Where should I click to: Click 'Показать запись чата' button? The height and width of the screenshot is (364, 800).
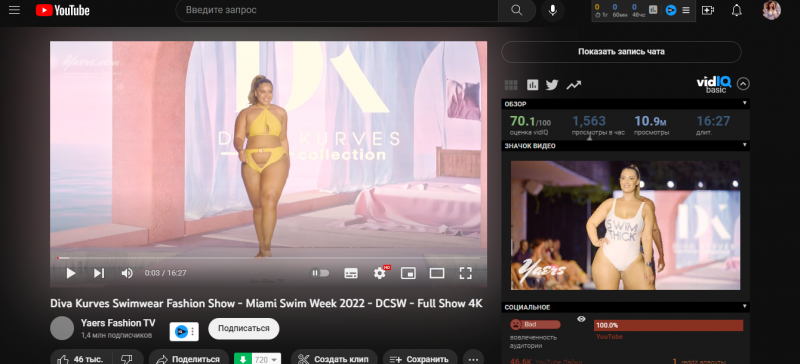coord(621,52)
